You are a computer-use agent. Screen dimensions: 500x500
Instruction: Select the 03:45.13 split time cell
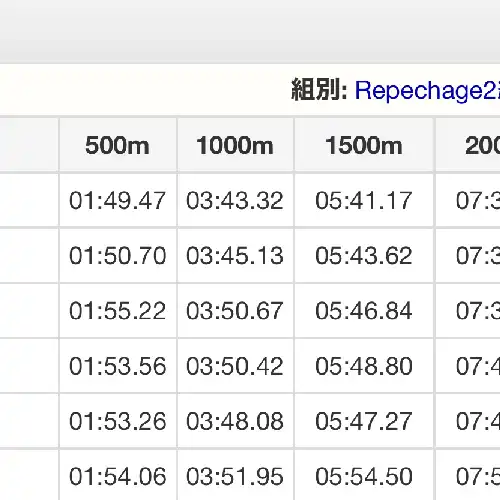[235, 256]
